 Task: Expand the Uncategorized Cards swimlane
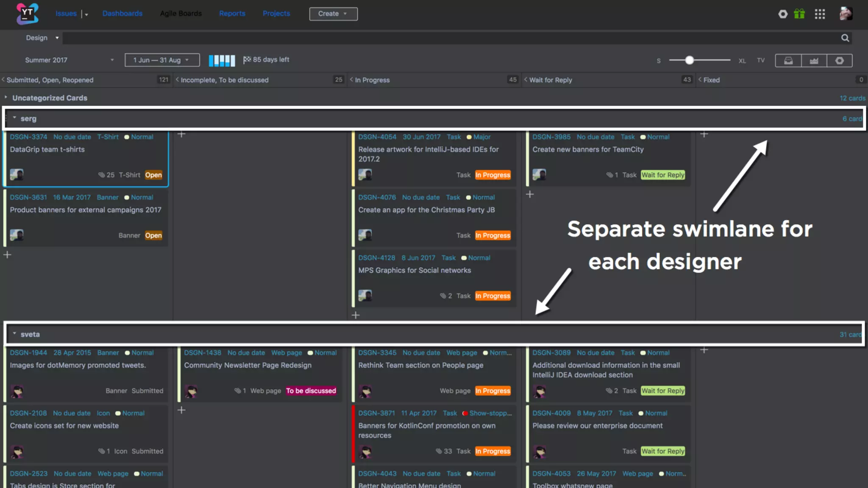click(6, 97)
